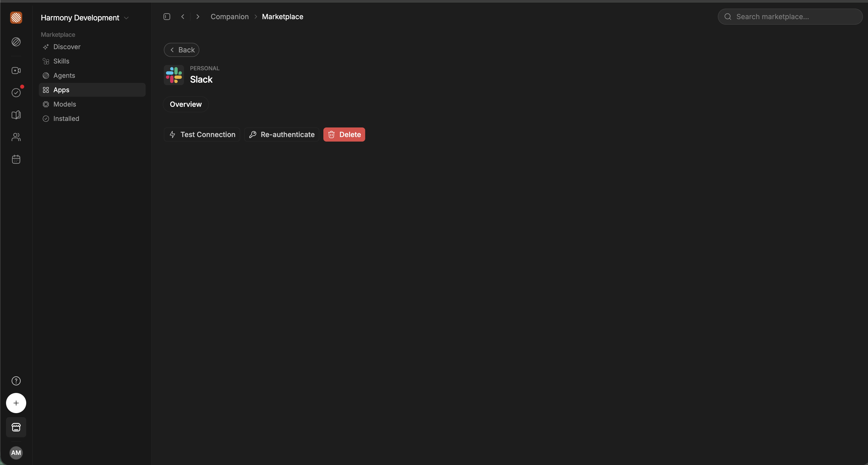The width and height of the screenshot is (868, 465).
Task: Open the video meetings icon
Action: coord(16,70)
